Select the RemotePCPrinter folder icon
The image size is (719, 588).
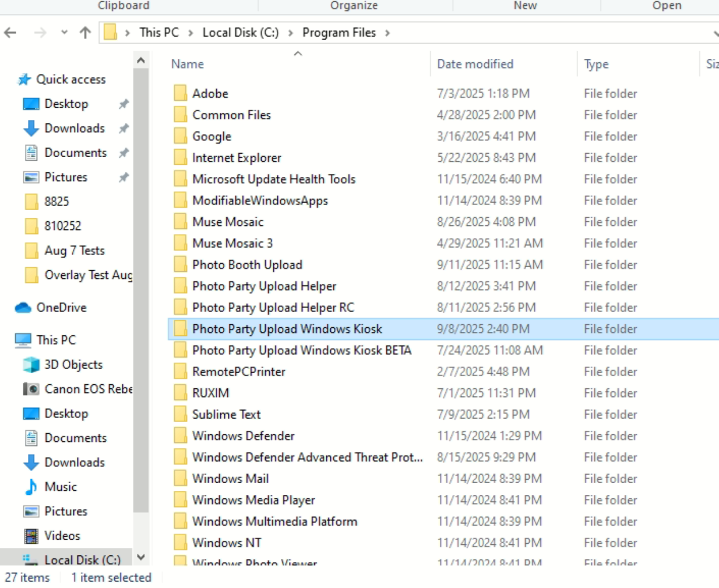pos(181,371)
